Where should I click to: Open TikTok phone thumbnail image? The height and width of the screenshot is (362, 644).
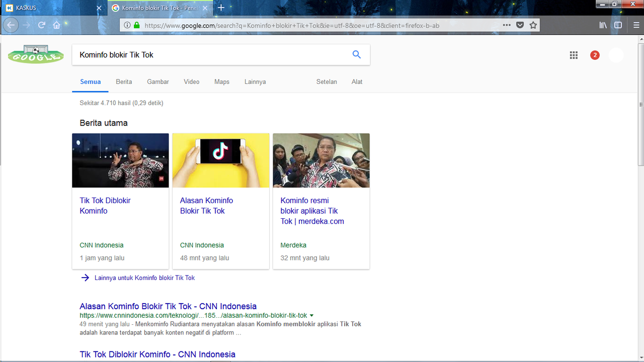tap(221, 160)
